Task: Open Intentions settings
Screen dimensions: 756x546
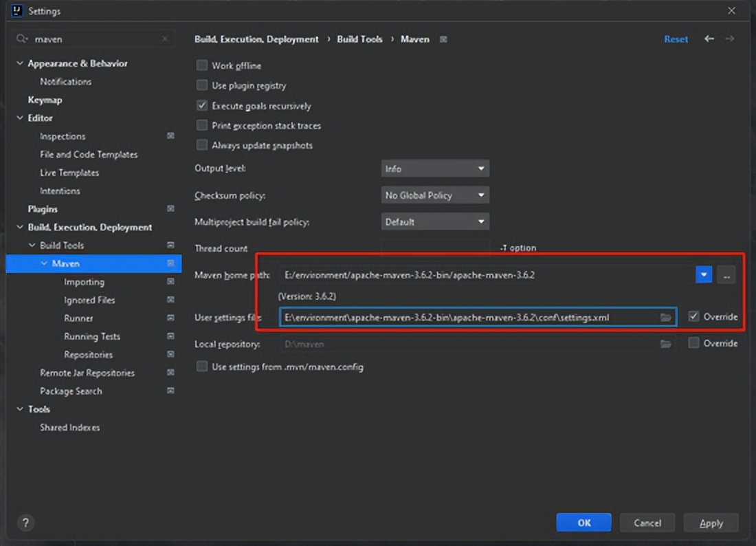Action: 60,190
